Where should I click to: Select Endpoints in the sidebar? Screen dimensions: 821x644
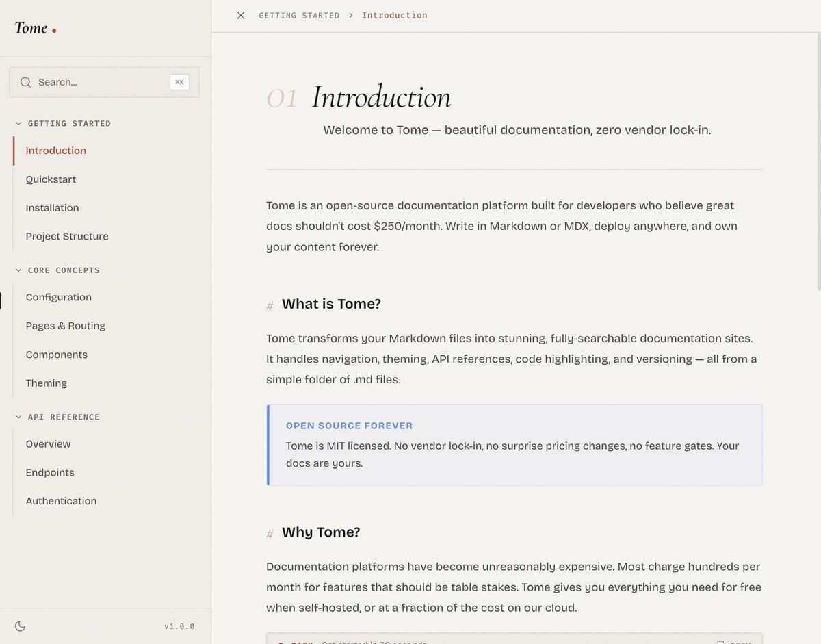pyautogui.click(x=50, y=473)
